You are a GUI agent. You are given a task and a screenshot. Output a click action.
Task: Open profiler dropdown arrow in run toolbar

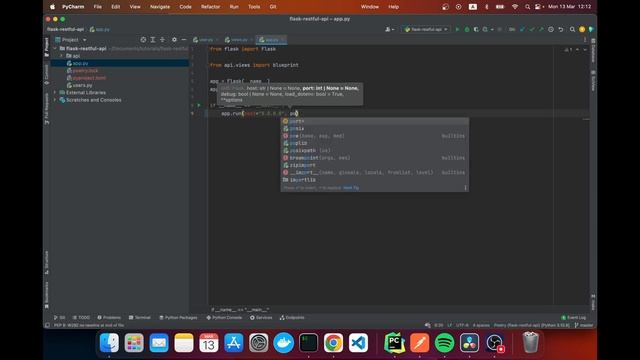(x=492, y=29)
